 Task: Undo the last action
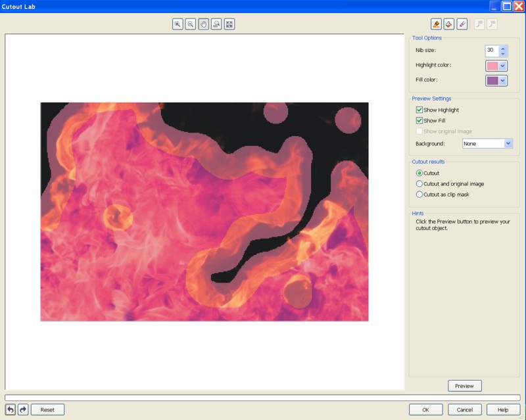tap(11, 409)
